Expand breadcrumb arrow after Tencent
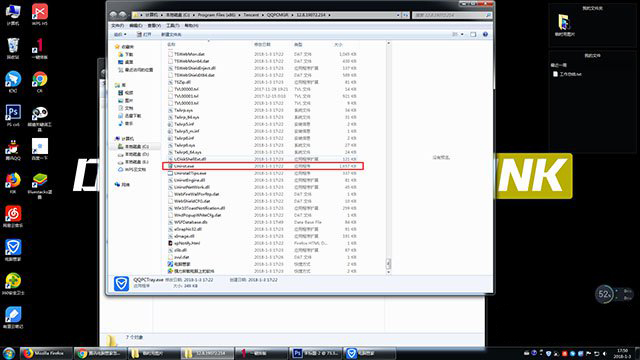This screenshot has height=360, width=640. point(263,15)
